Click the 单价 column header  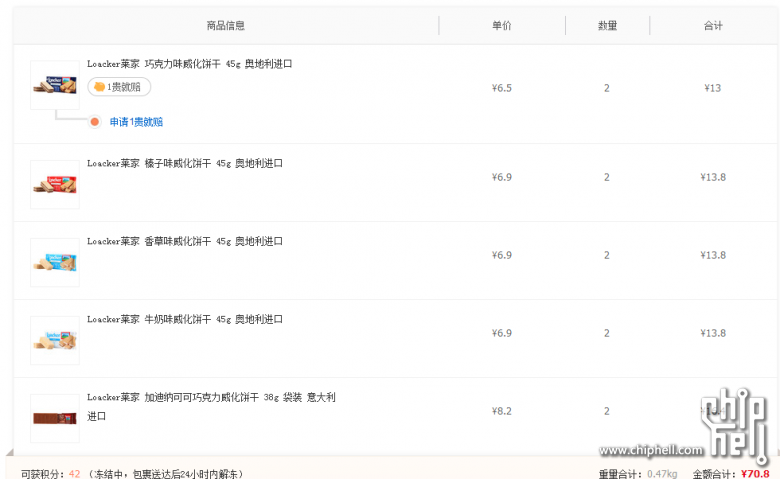pyautogui.click(x=501, y=25)
